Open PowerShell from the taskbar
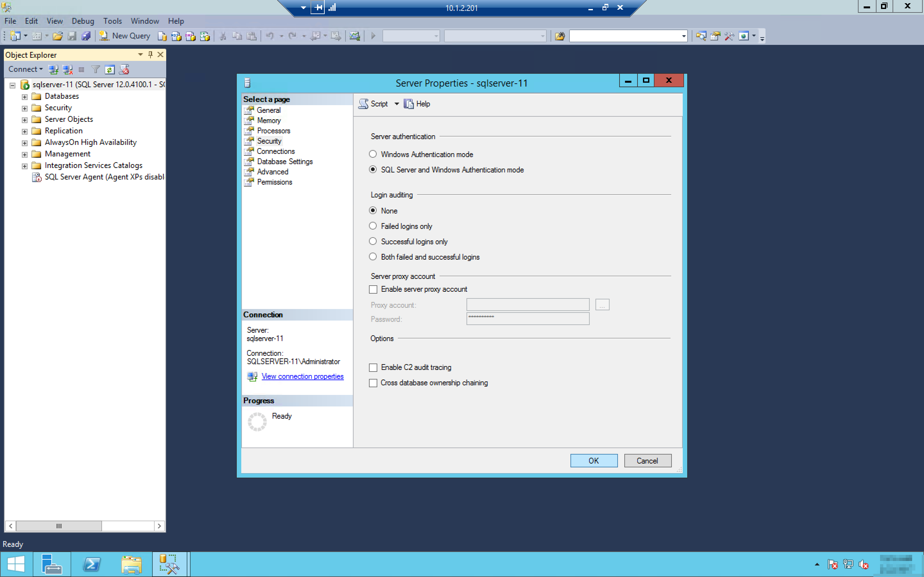 click(92, 564)
